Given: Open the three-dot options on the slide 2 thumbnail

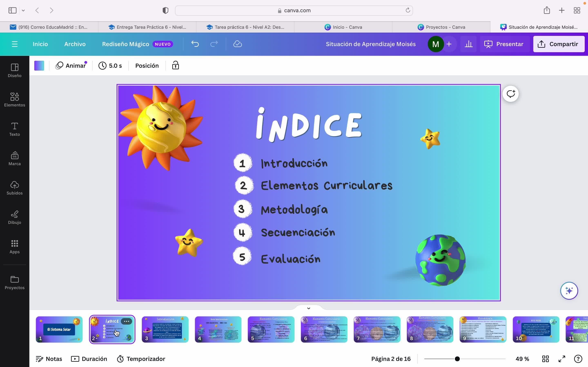Looking at the screenshot, I should tap(127, 321).
